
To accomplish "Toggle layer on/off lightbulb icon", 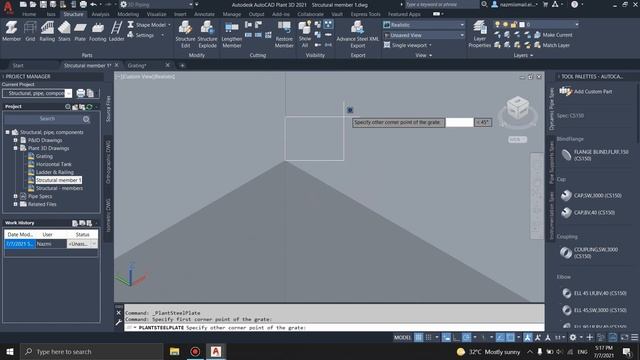I will coord(497,24).
